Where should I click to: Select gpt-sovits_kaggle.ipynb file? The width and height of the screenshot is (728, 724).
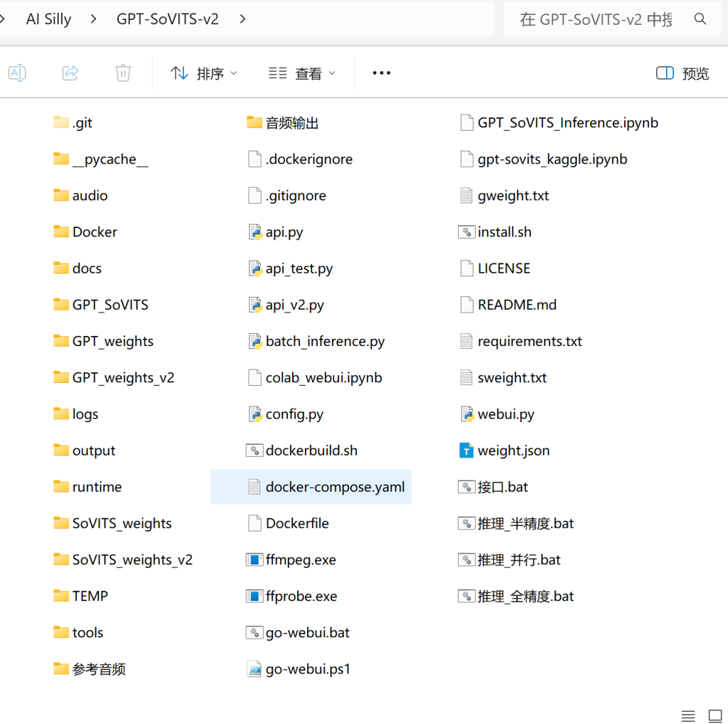(x=544, y=159)
